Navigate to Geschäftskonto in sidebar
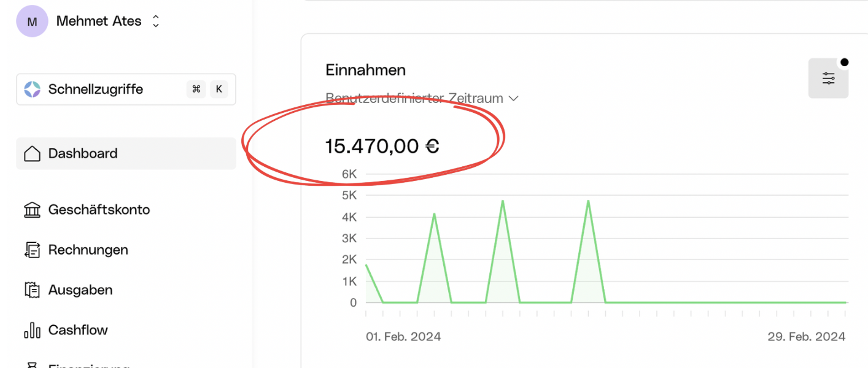The image size is (868, 368). (99, 209)
